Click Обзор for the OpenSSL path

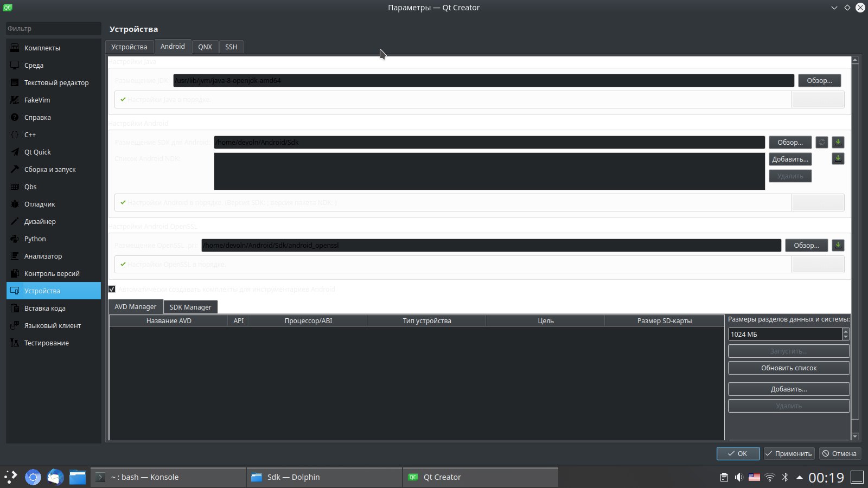tap(806, 245)
